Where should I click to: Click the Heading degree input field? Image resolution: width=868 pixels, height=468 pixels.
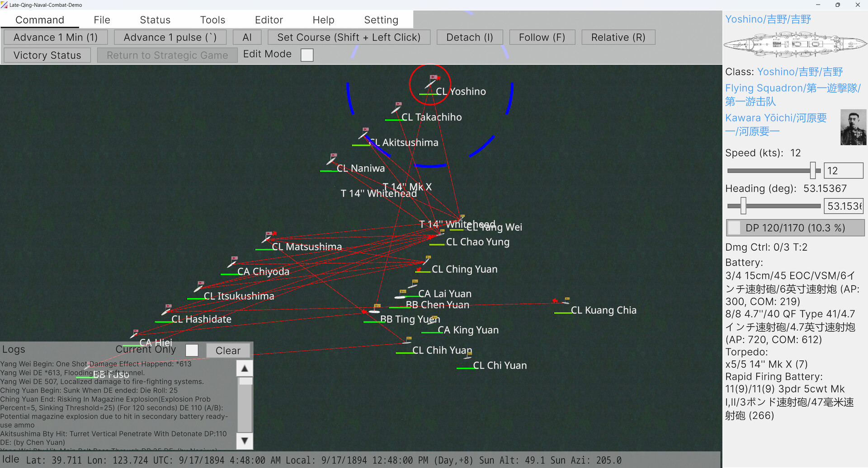[843, 206]
